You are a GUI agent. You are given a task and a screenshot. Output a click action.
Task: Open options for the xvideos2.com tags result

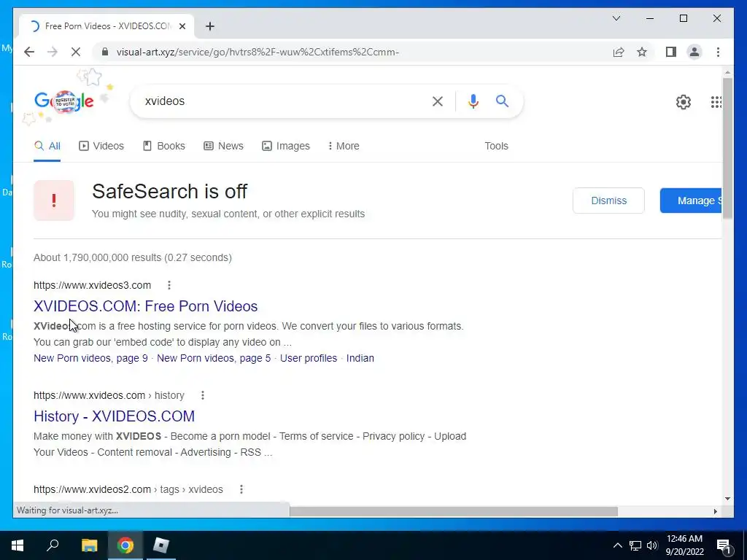point(241,489)
